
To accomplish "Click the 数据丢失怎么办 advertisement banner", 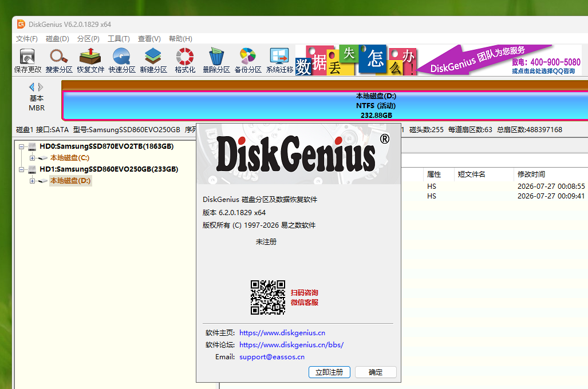I will pyautogui.click(x=356, y=60).
